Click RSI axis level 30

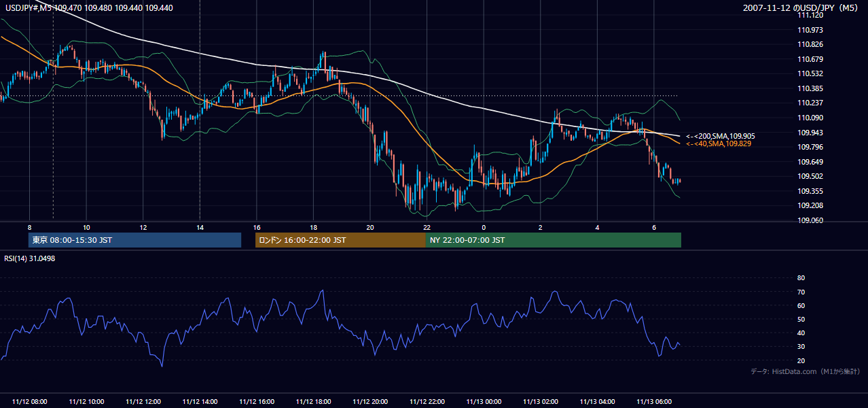(801, 347)
